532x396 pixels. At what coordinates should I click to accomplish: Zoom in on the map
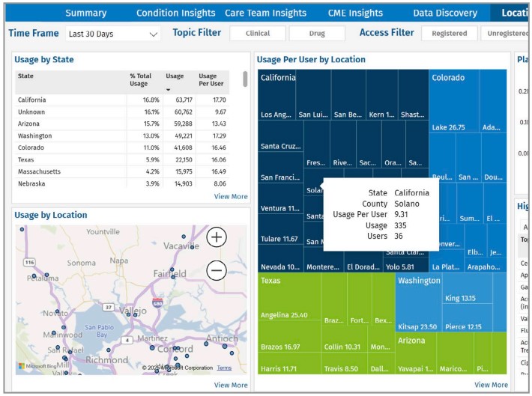click(x=217, y=237)
